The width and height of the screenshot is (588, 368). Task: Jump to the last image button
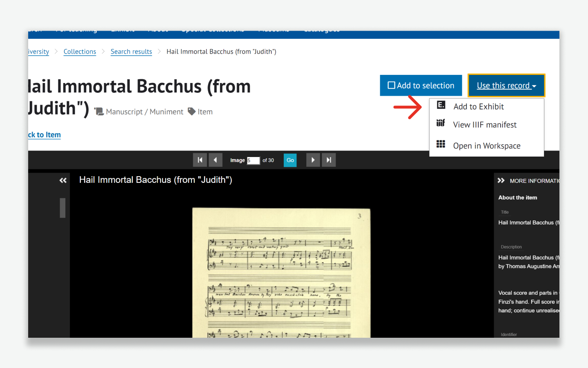point(329,160)
